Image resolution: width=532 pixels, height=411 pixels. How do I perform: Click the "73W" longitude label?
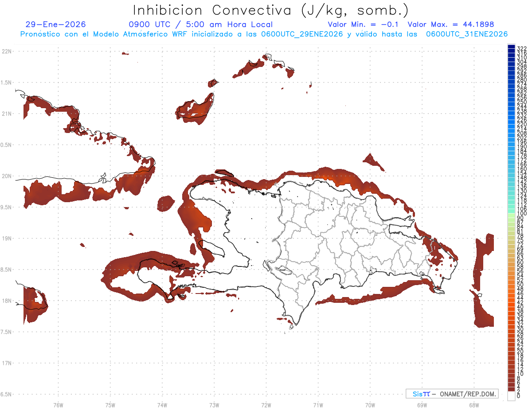pyautogui.click(x=214, y=405)
